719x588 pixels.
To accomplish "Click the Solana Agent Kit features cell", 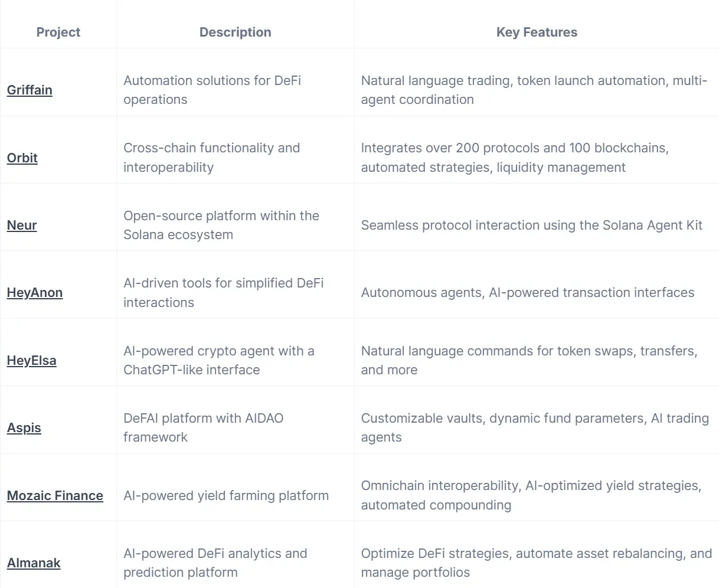I will click(532, 226).
